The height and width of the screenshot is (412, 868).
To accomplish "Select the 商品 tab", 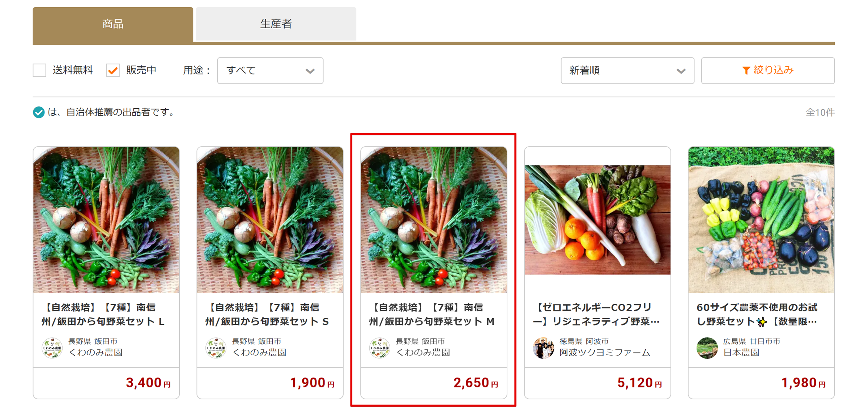I will pos(113,24).
